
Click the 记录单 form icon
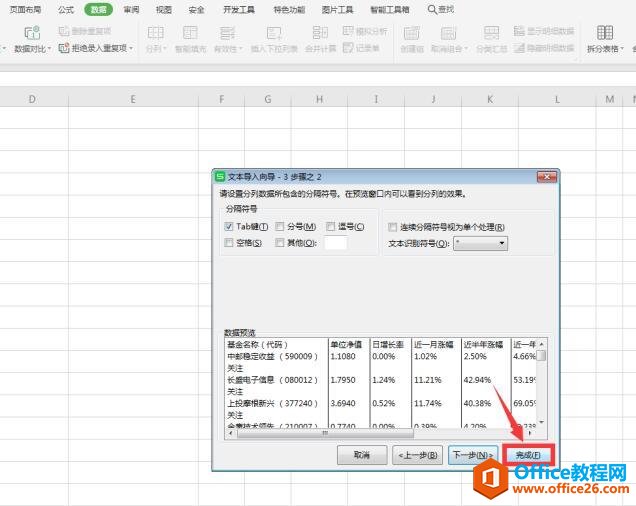[348, 48]
